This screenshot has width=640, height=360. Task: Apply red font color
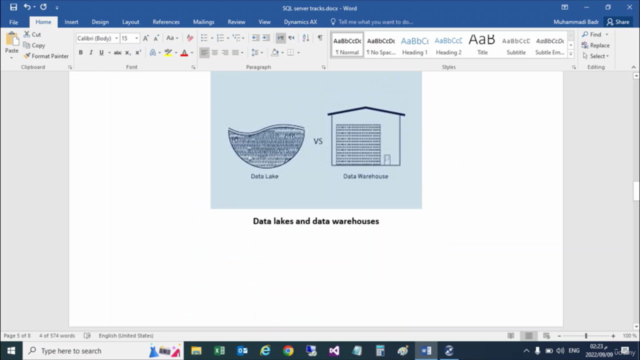click(184, 52)
